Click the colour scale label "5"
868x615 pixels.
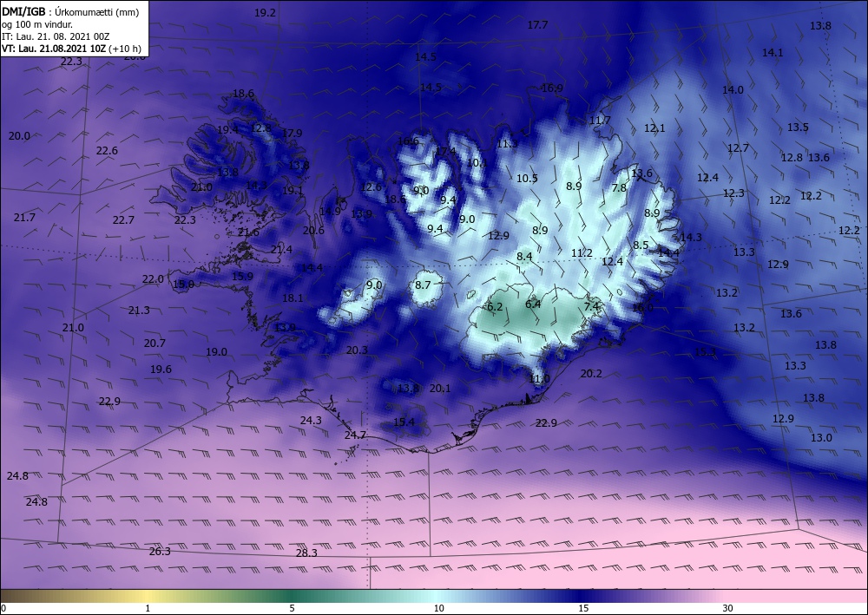coord(292,608)
